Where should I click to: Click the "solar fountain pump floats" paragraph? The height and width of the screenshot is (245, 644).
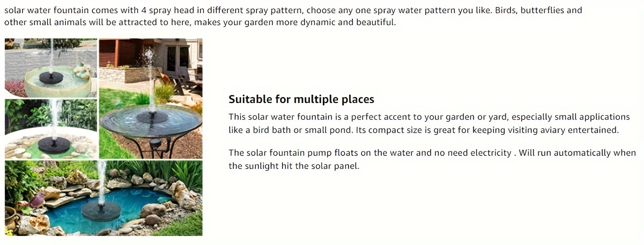point(432,153)
